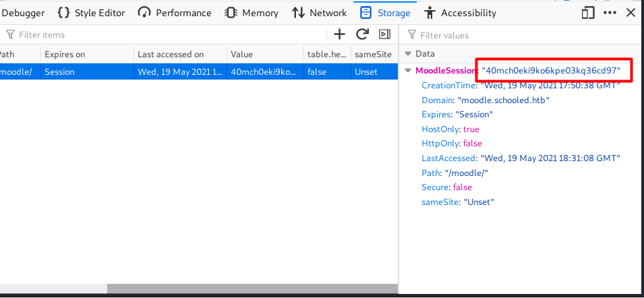Close the developer tools panel
Image resolution: width=644 pixels, height=298 pixels.
pyautogui.click(x=631, y=13)
